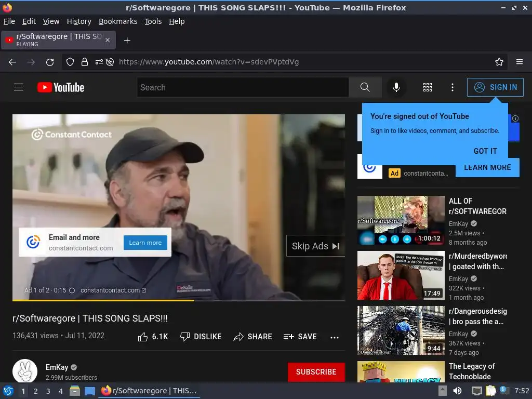
Task: Bookmark this page with the star icon
Action: (499, 62)
